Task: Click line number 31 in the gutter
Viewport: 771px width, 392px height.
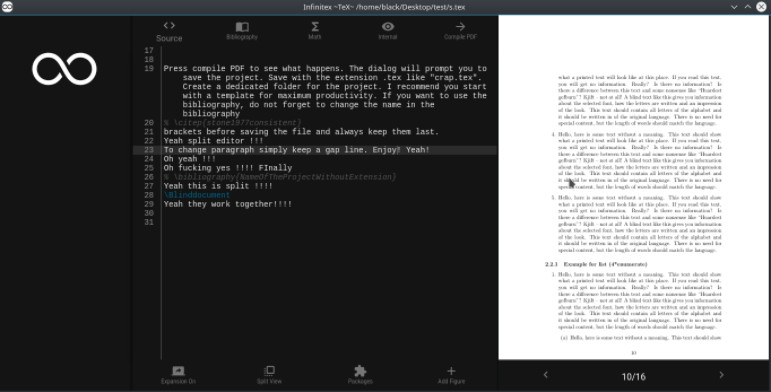Action: pyautogui.click(x=148, y=222)
